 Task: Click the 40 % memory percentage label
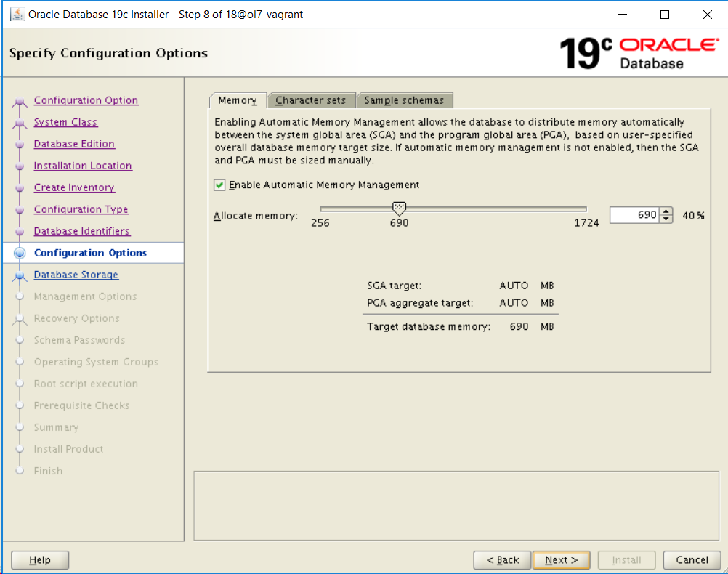693,216
